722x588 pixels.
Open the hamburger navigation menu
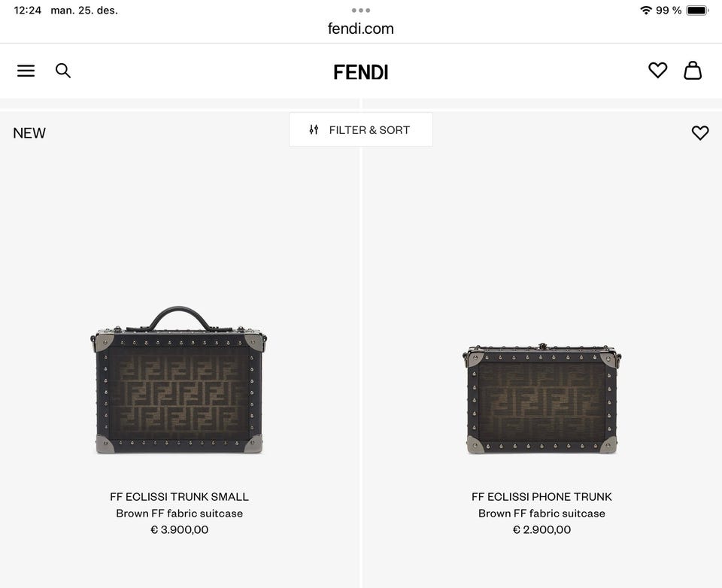26,71
